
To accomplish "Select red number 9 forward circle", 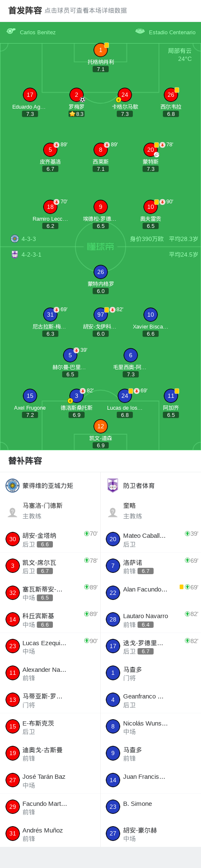I will tap(101, 207).
